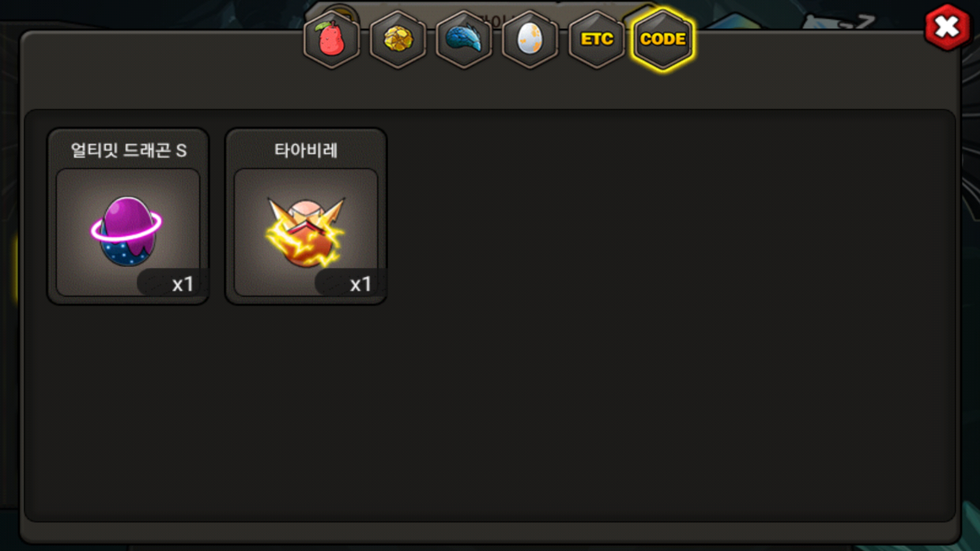The image size is (980, 551).
Task: Tap x1 count on 얼티밋 드래곤 S card
Action: click(182, 284)
